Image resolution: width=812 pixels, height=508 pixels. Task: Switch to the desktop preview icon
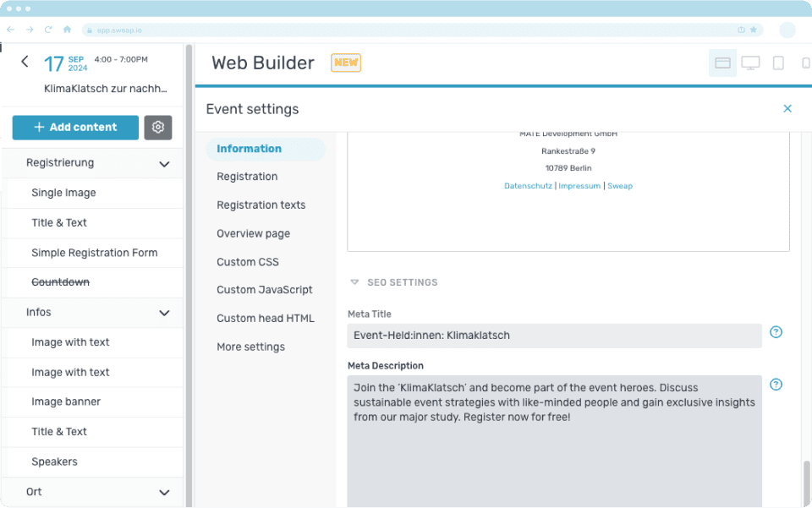(750, 63)
